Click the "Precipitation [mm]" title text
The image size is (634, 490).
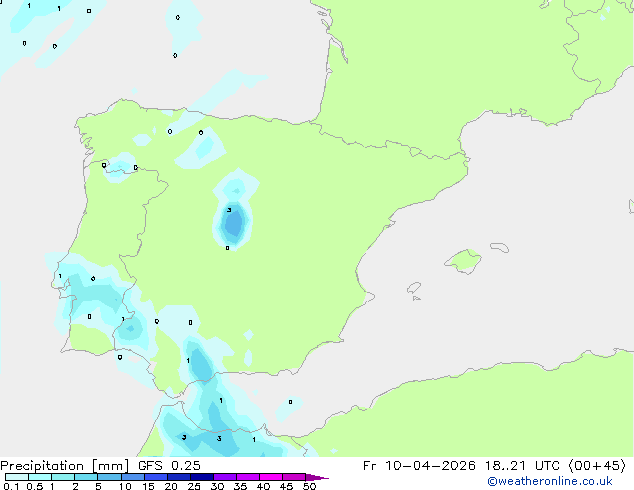pyautogui.click(x=65, y=466)
